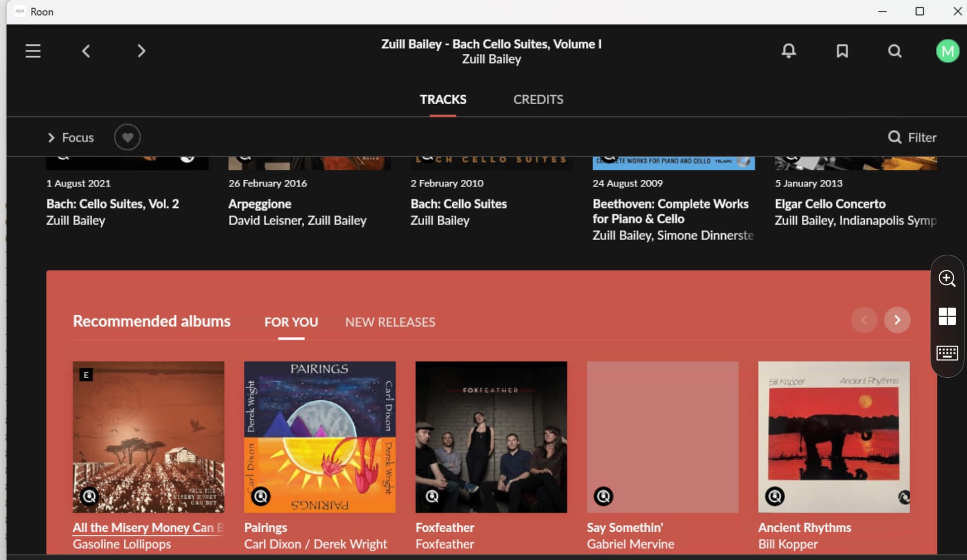Click the four-square Windows overlay icon
Image resolution: width=967 pixels, height=560 pixels.
947,316
